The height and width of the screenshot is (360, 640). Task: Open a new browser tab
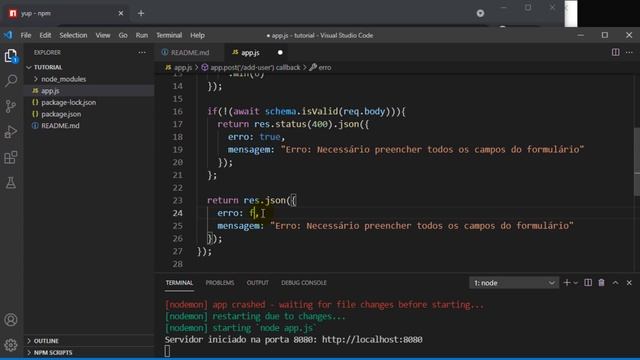coord(141,13)
